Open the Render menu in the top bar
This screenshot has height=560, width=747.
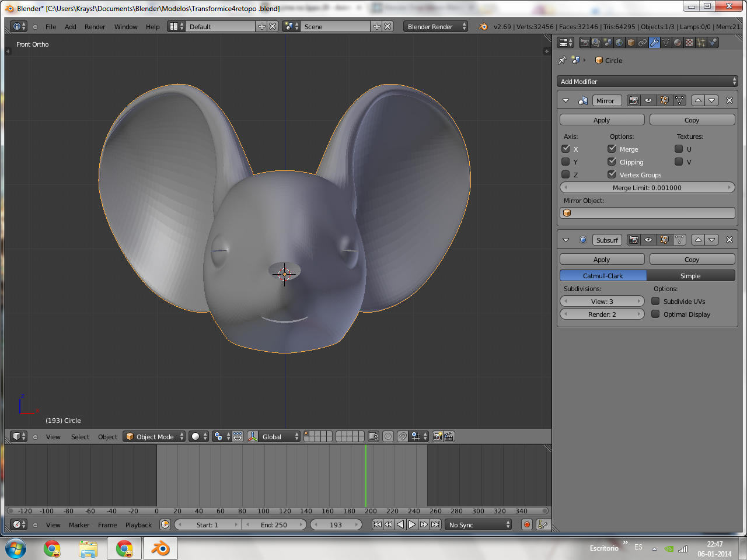[95, 27]
